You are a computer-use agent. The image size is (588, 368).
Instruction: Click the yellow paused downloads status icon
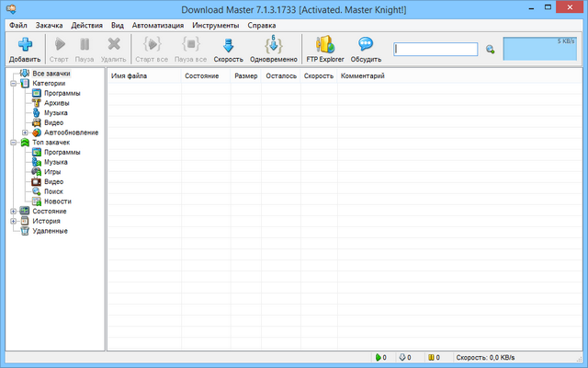click(x=429, y=357)
